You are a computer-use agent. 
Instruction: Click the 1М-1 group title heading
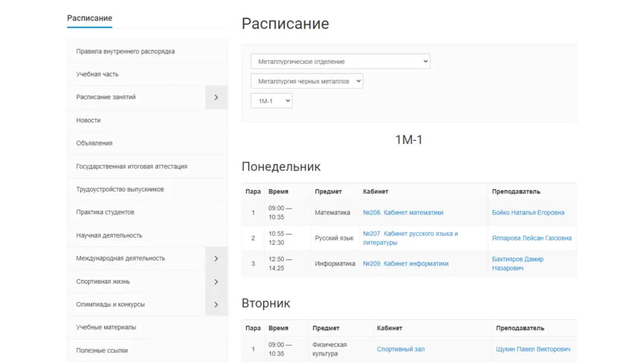409,140
